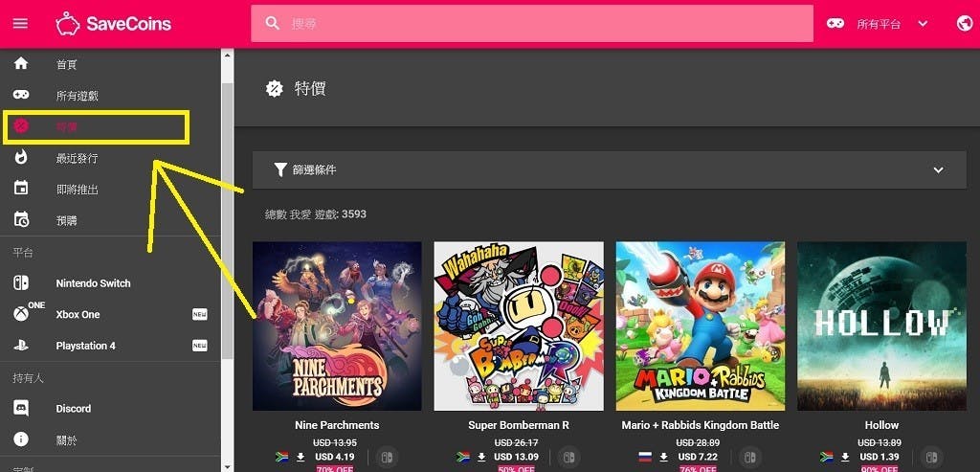Click the USD 13.09 price
980x472 pixels.
518,457
